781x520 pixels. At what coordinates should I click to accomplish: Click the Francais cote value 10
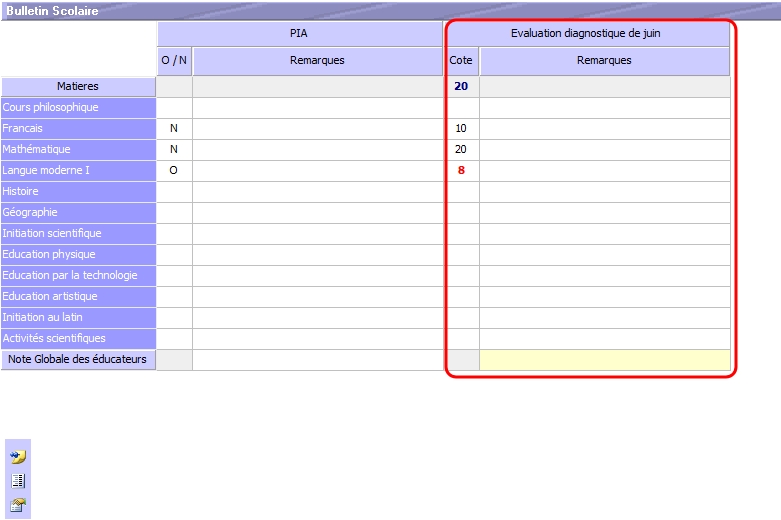click(x=461, y=129)
